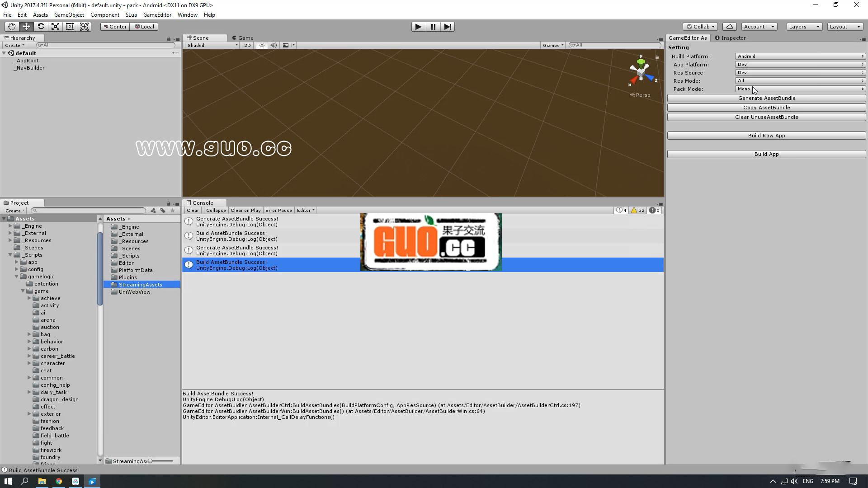
Task: Toggle Clear on Play option
Action: pos(245,211)
